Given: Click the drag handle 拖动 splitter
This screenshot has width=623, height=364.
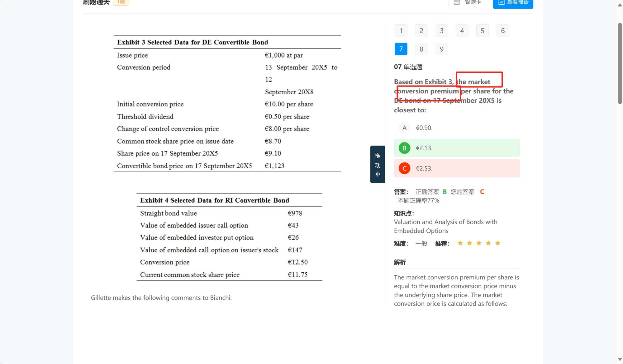Looking at the screenshot, I should [x=378, y=164].
